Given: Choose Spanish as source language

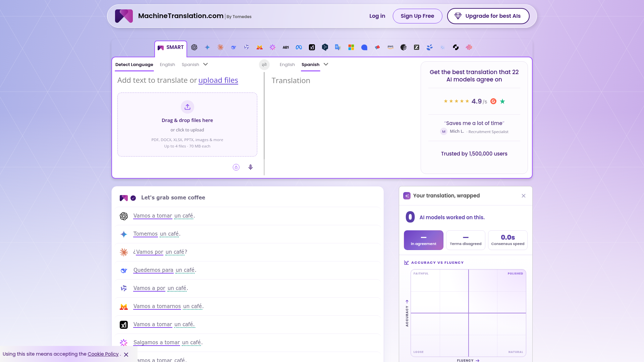Looking at the screenshot, I should [191, 65].
